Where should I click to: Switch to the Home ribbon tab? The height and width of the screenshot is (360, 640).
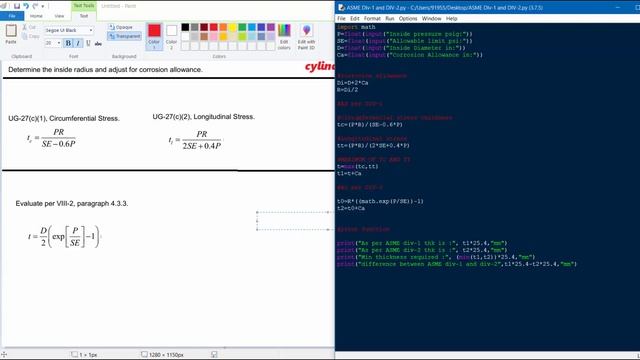point(36,16)
